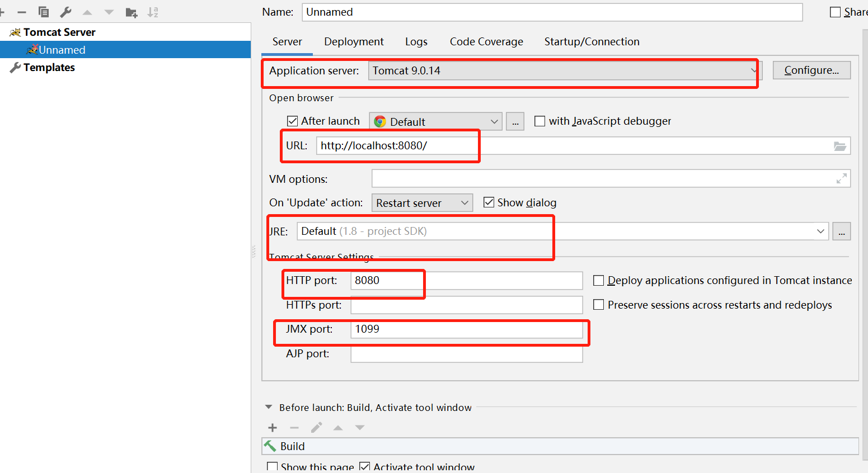Open the Application server dropdown
This screenshot has width=868, height=473.
pos(562,70)
